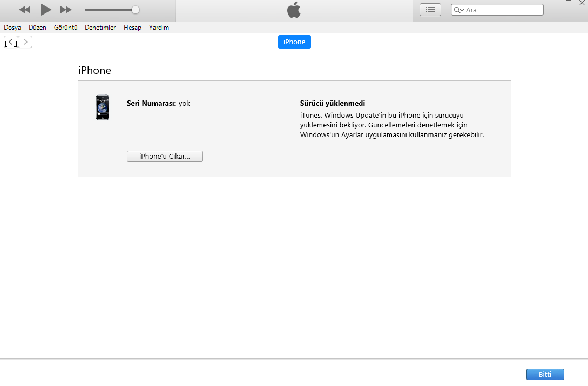The height and width of the screenshot is (386, 588).
Task: Open the Dosya menu
Action: coord(12,28)
